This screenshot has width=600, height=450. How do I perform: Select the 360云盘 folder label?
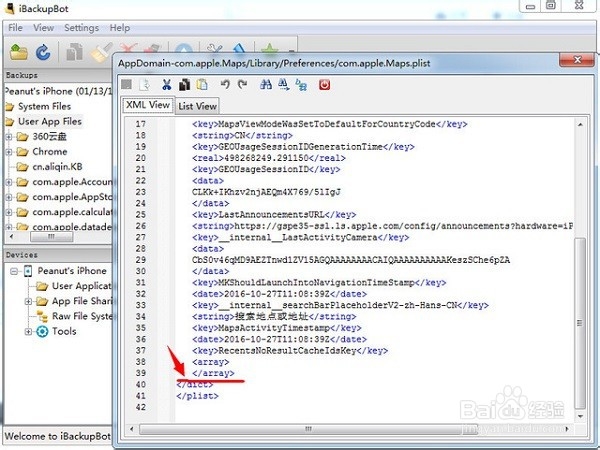point(49,137)
